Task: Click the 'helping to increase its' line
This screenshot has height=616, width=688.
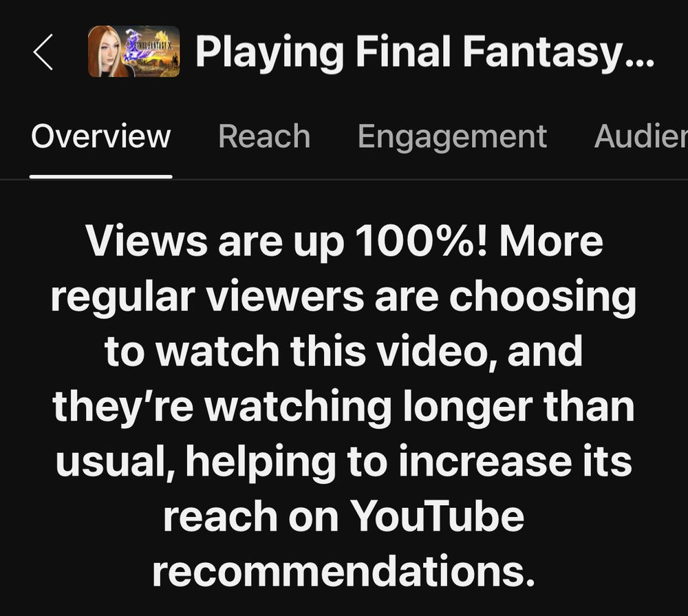Action: pyautogui.click(x=409, y=462)
